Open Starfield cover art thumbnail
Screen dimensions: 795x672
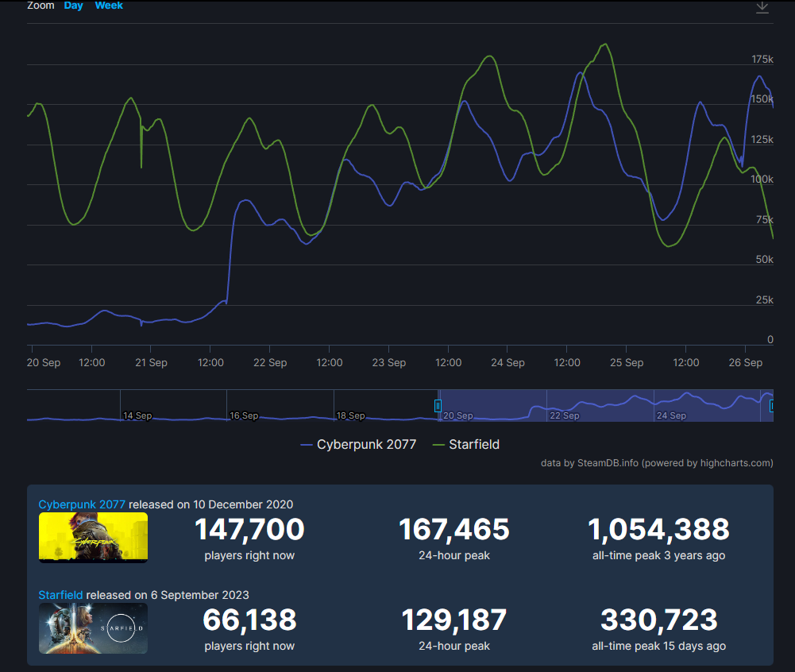93,628
